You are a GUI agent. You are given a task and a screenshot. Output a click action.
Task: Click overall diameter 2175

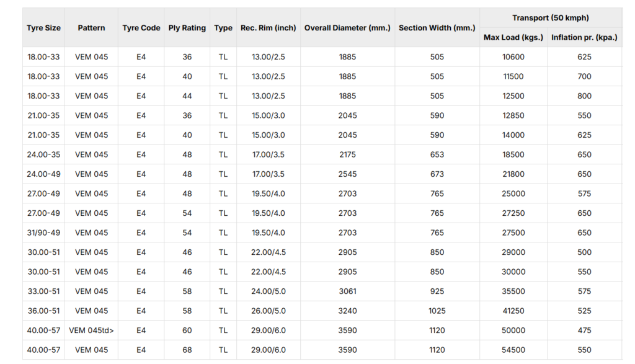pos(347,154)
